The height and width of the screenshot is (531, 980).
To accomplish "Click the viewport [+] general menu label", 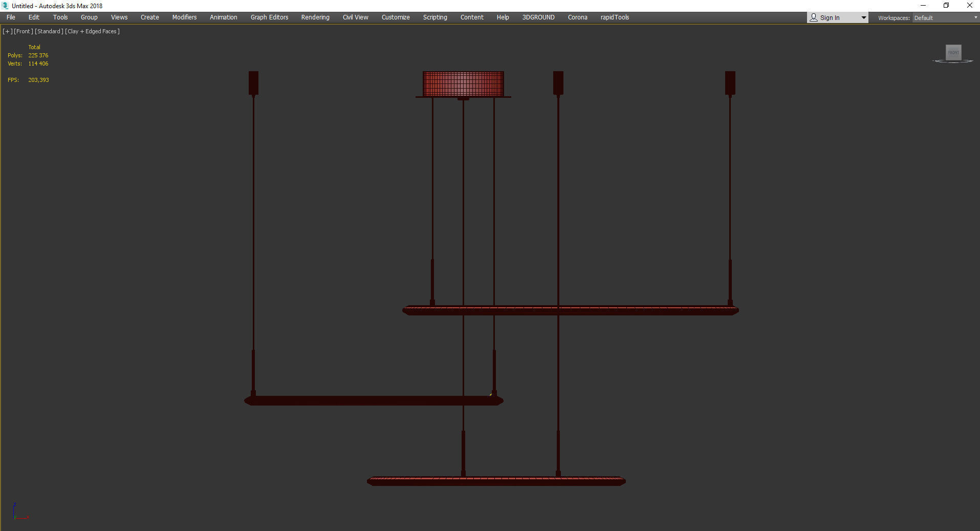I will (x=7, y=31).
